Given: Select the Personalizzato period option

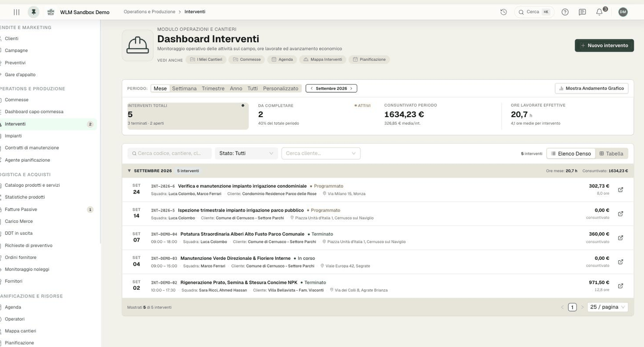Looking at the screenshot, I should pos(281,88).
